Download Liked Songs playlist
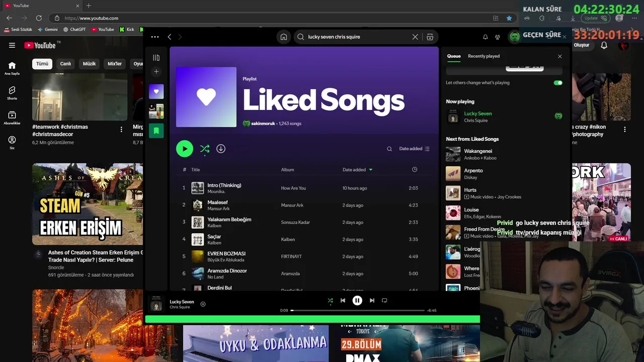This screenshot has width=644, height=362. point(221,149)
